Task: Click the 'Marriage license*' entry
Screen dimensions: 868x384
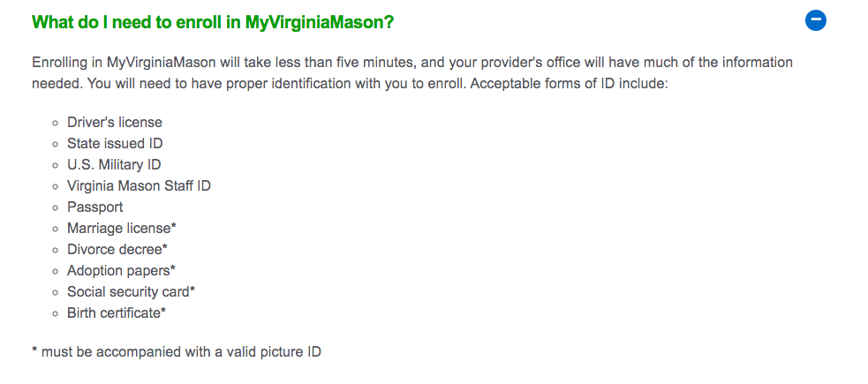Action: 122,228
